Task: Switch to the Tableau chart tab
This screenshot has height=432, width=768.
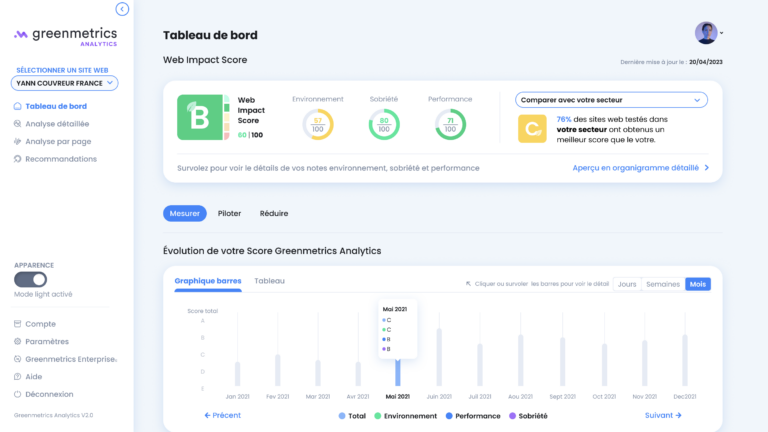Action: point(269,281)
